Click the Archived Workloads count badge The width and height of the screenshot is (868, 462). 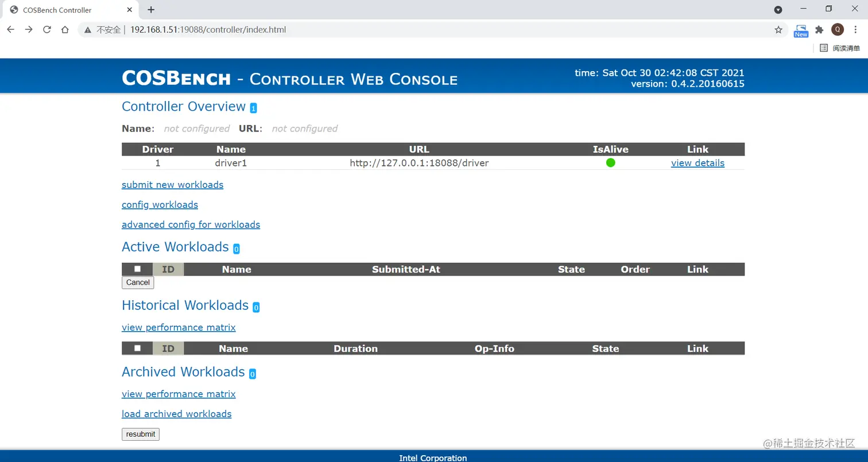tap(252, 374)
